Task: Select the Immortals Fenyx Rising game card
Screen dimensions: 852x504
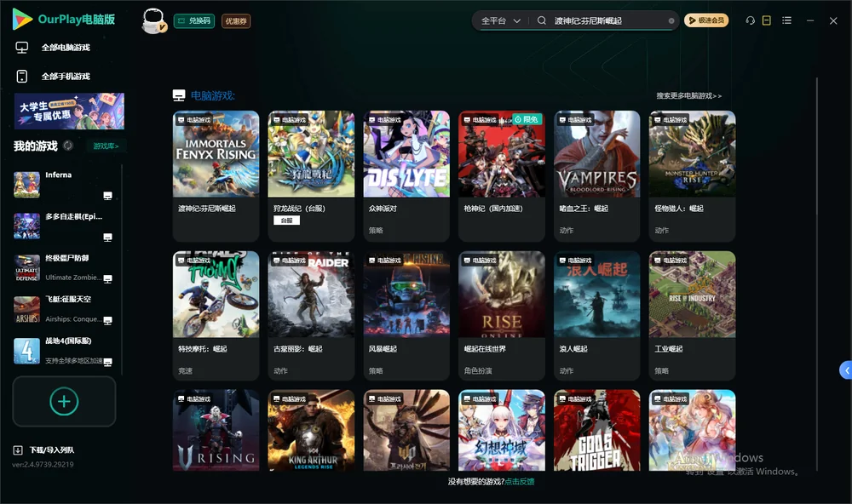Action: (216, 176)
